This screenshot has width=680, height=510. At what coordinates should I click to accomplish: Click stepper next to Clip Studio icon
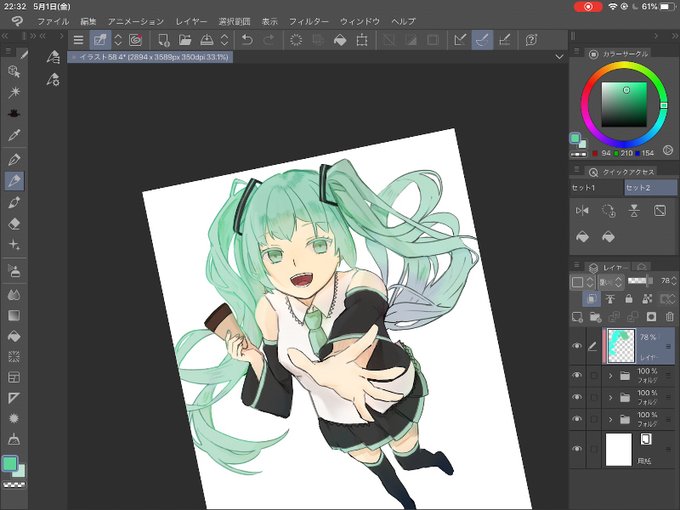118,40
